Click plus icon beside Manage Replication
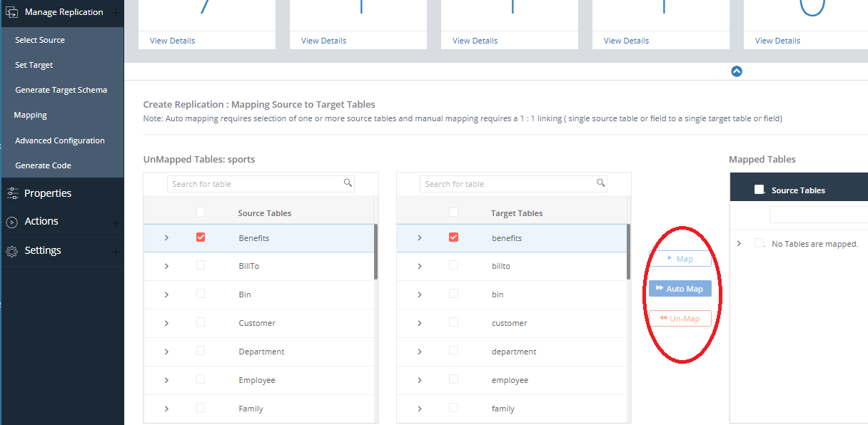The image size is (868, 425). (116, 12)
